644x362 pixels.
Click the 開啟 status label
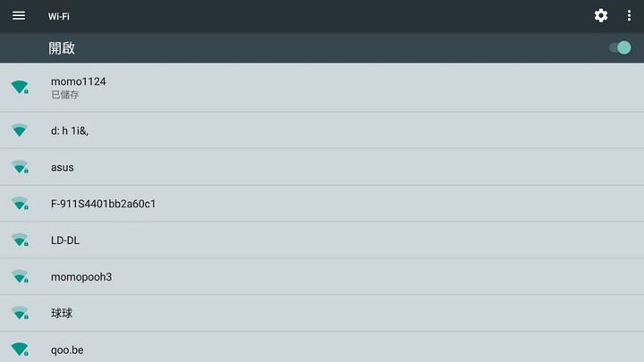click(x=62, y=48)
